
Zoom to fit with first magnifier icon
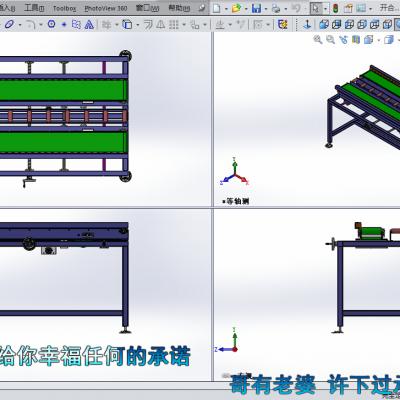[x=318, y=40]
